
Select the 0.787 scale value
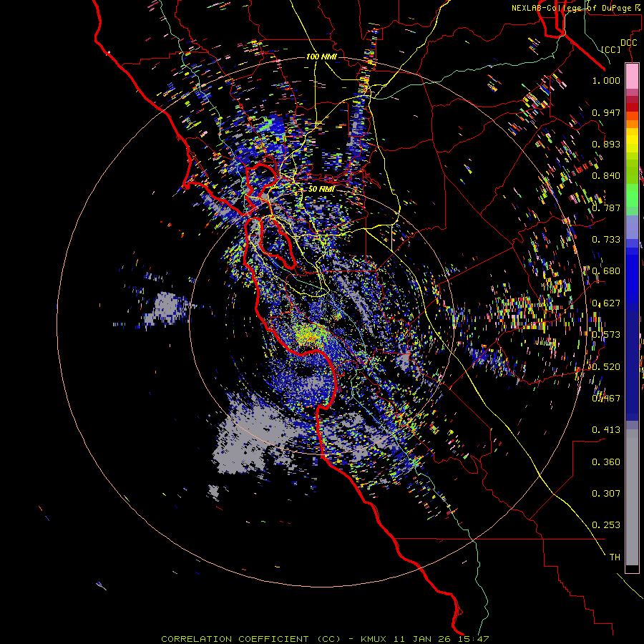pyautogui.click(x=606, y=208)
